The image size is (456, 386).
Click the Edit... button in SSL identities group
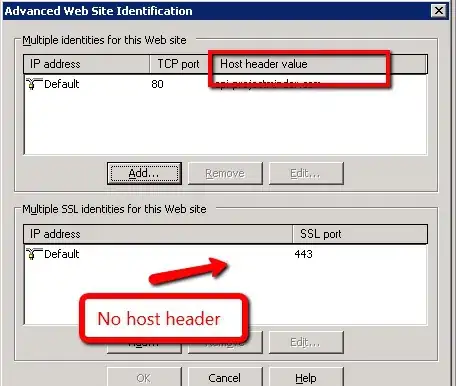point(306,342)
